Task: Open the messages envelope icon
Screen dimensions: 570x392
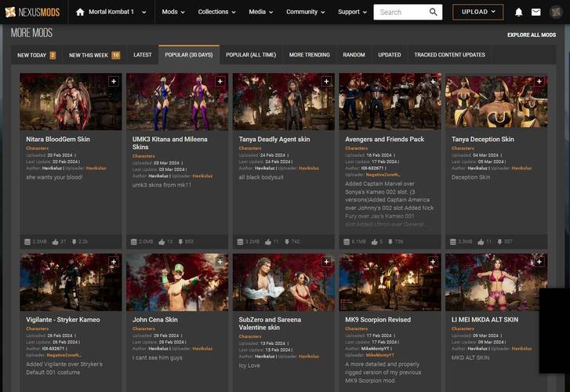Action: pos(536,12)
